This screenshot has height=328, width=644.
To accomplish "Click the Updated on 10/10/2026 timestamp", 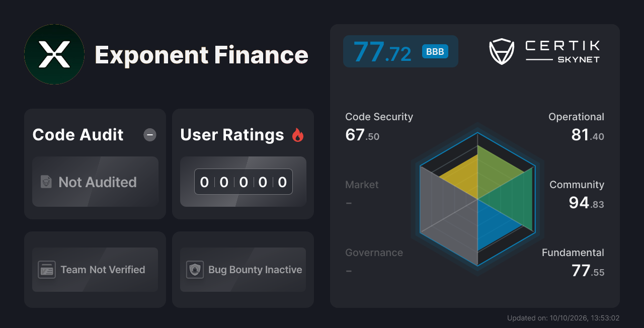I will point(563,318).
